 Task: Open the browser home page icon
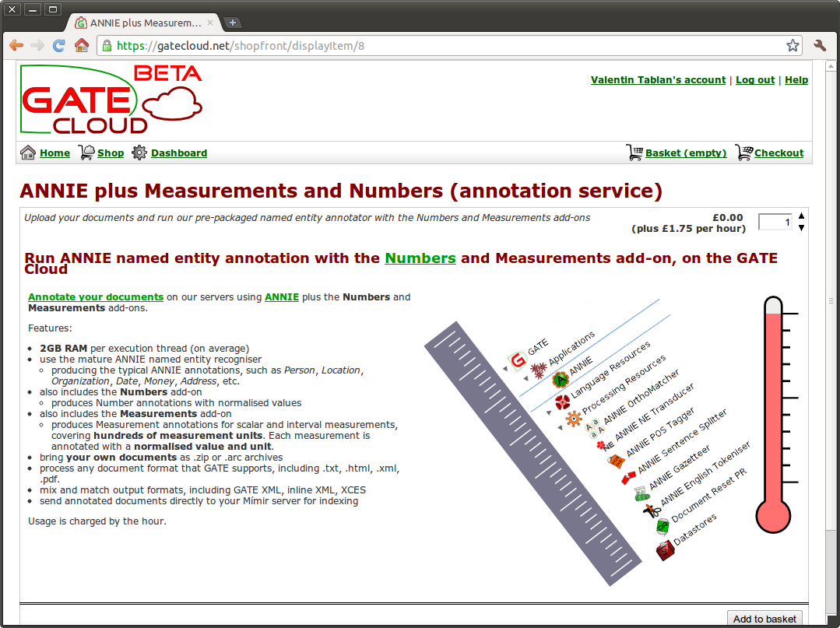click(82, 45)
